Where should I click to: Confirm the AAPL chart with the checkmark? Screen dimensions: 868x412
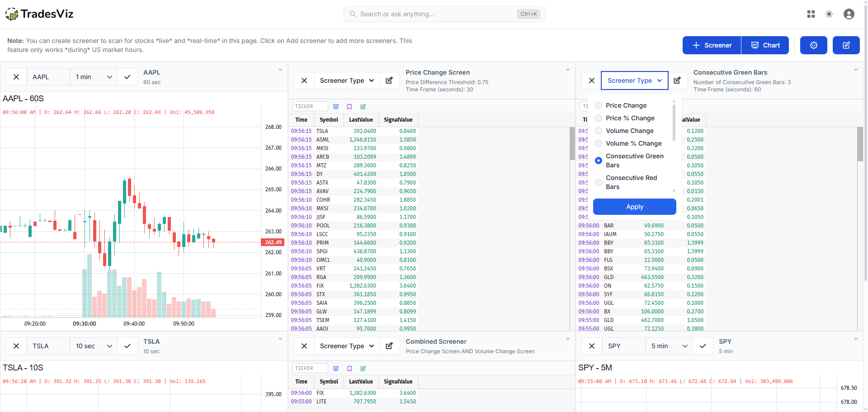pyautogui.click(x=127, y=77)
